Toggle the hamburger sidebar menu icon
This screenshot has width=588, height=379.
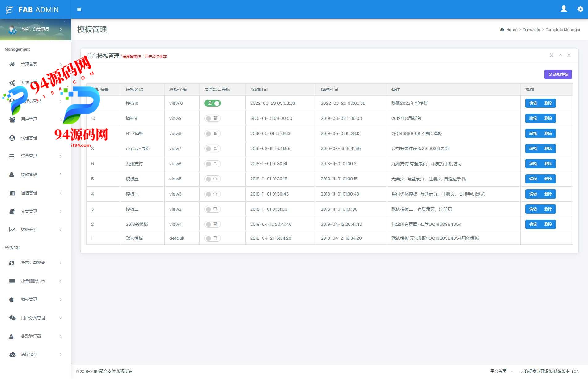coord(79,10)
